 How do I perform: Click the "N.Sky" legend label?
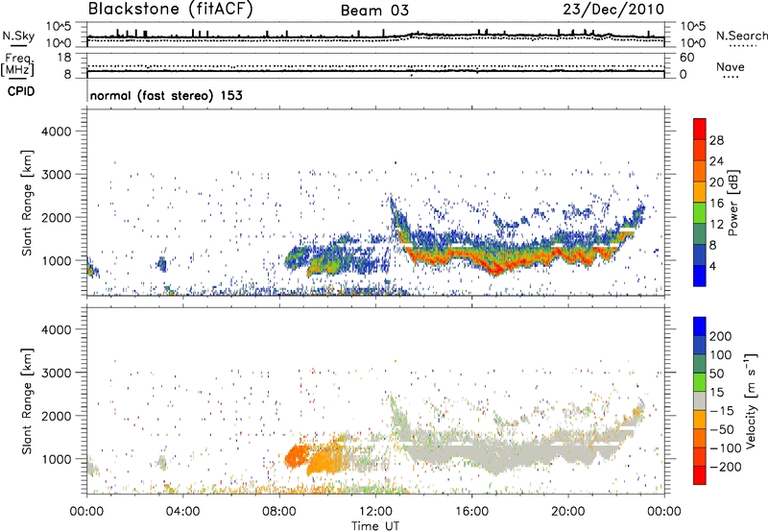tap(18, 36)
